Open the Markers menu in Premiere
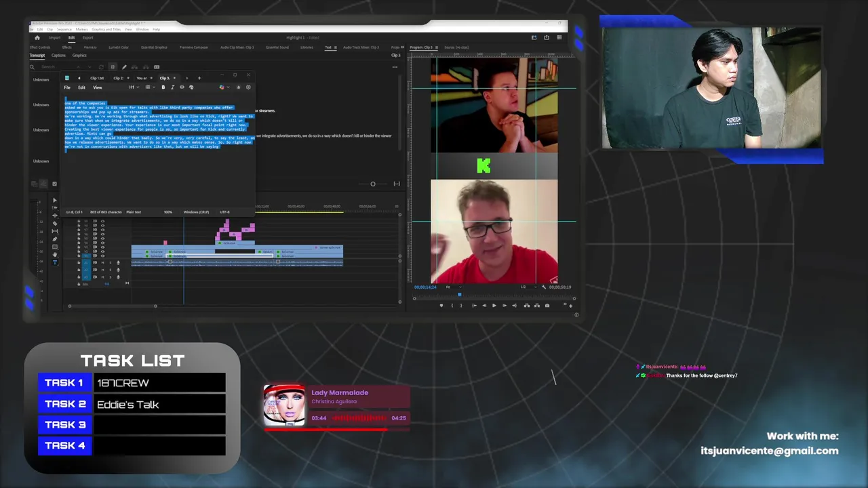 click(x=81, y=29)
